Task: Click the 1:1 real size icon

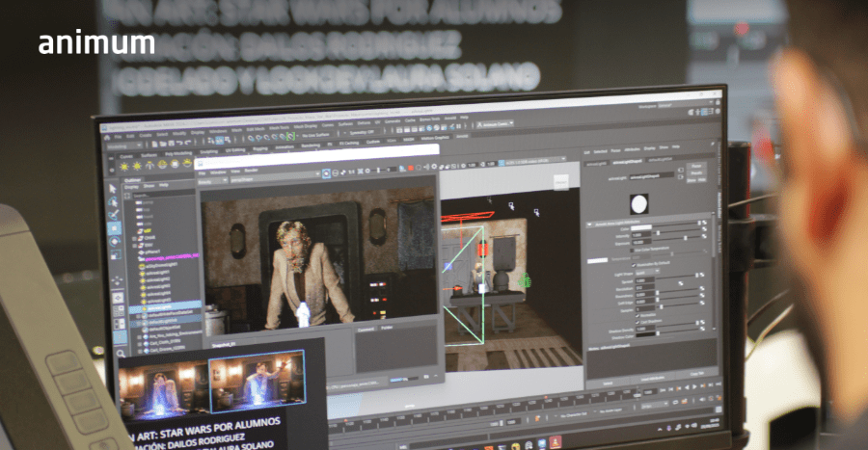Action: (351, 172)
